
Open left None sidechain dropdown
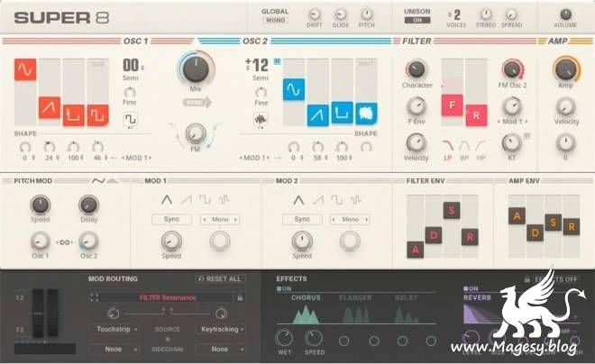pyautogui.click(x=114, y=350)
